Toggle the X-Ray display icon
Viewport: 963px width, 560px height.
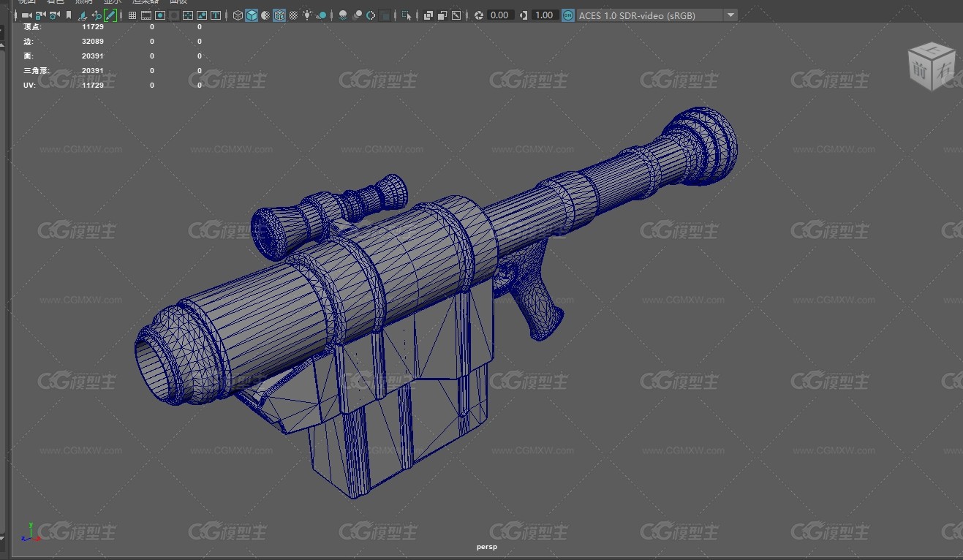pos(428,15)
